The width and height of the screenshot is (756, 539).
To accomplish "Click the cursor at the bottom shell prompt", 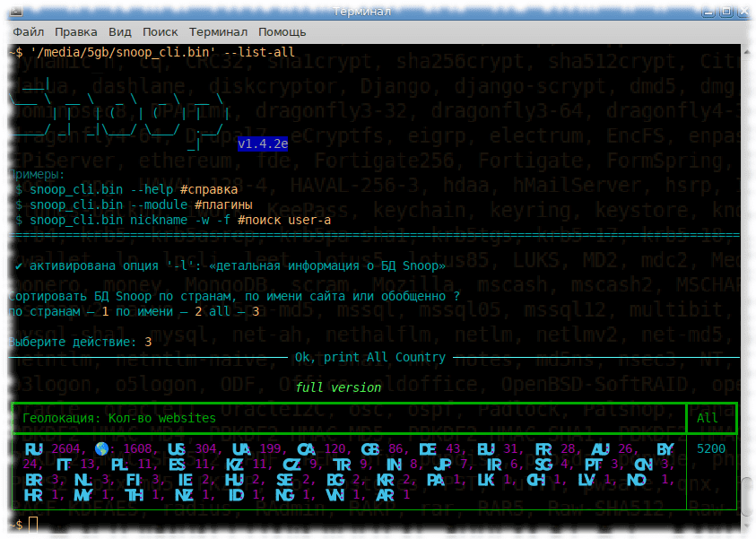I will pyautogui.click(x=33, y=524).
